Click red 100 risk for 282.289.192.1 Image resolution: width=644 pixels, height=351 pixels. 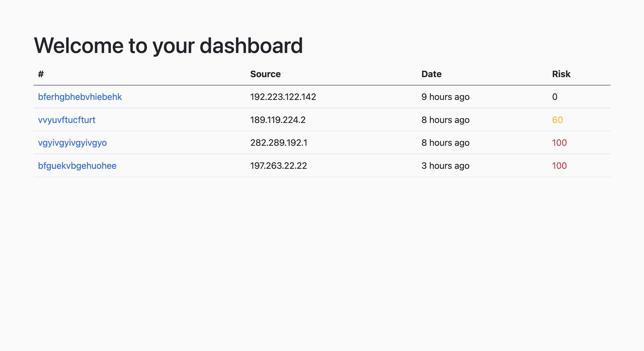click(x=559, y=142)
